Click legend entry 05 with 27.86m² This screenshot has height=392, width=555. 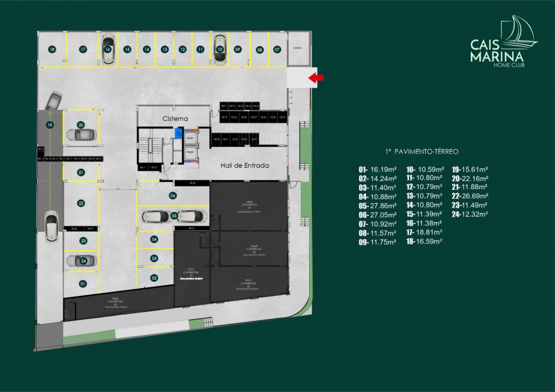click(378, 205)
